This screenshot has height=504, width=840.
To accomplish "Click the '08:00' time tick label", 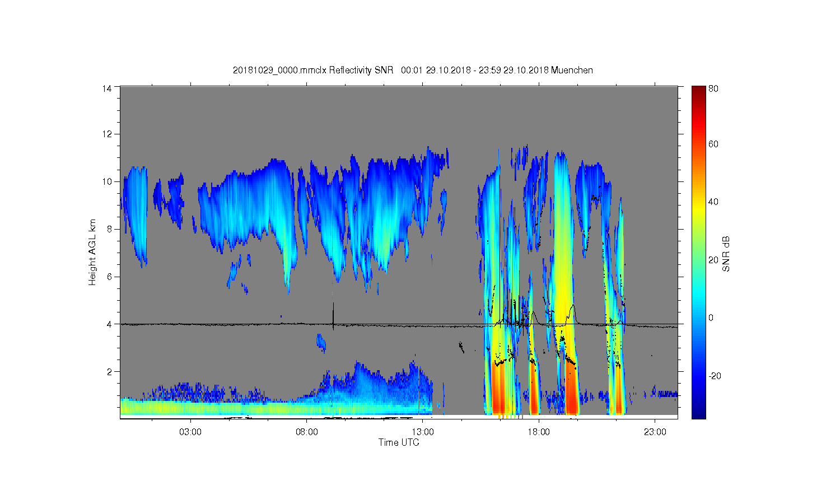I will tap(307, 432).
